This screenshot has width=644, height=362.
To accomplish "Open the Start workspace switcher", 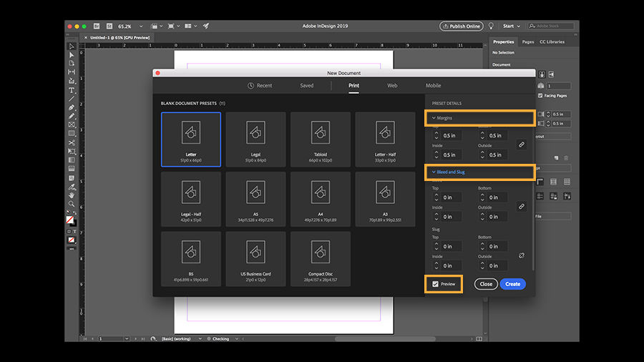I will pos(512,26).
